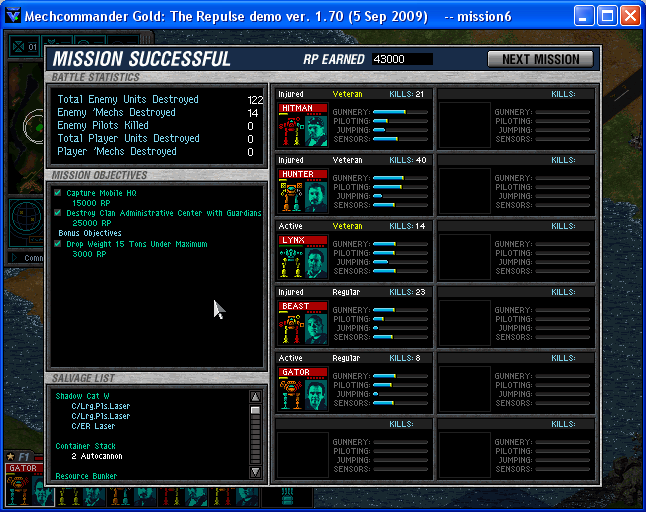This screenshot has width=646, height=512.
Task: Click the circular sensor radar icon
Action: 26,216
